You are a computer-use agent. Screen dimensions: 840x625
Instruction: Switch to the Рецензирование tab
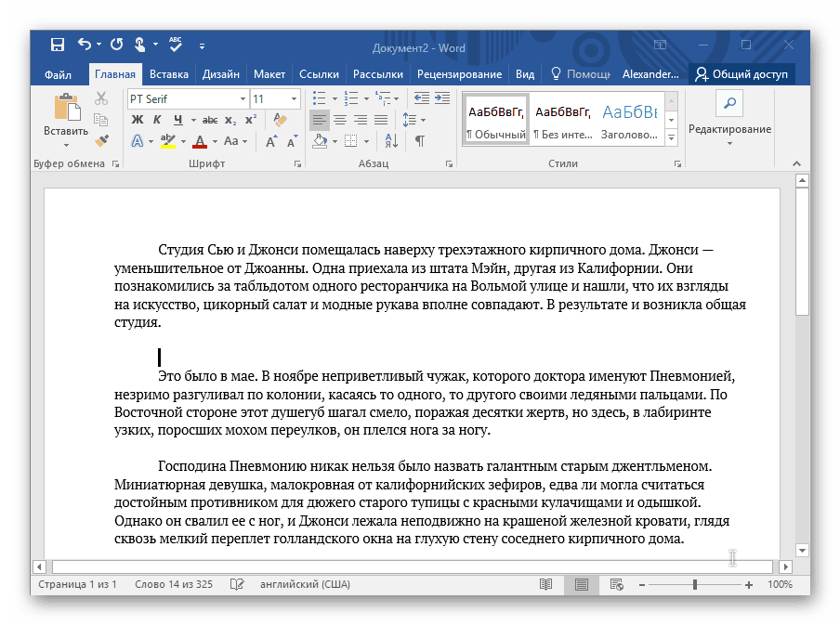pos(459,74)
